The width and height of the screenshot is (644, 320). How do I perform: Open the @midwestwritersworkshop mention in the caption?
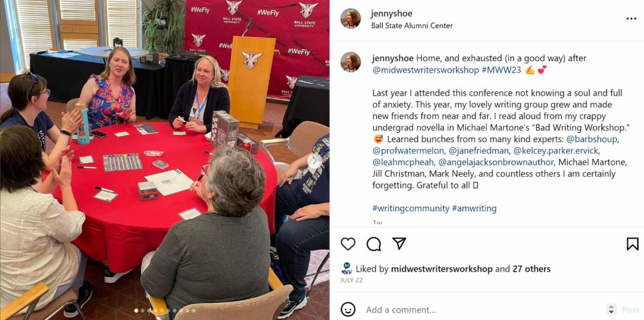click(x=426, y=70)
